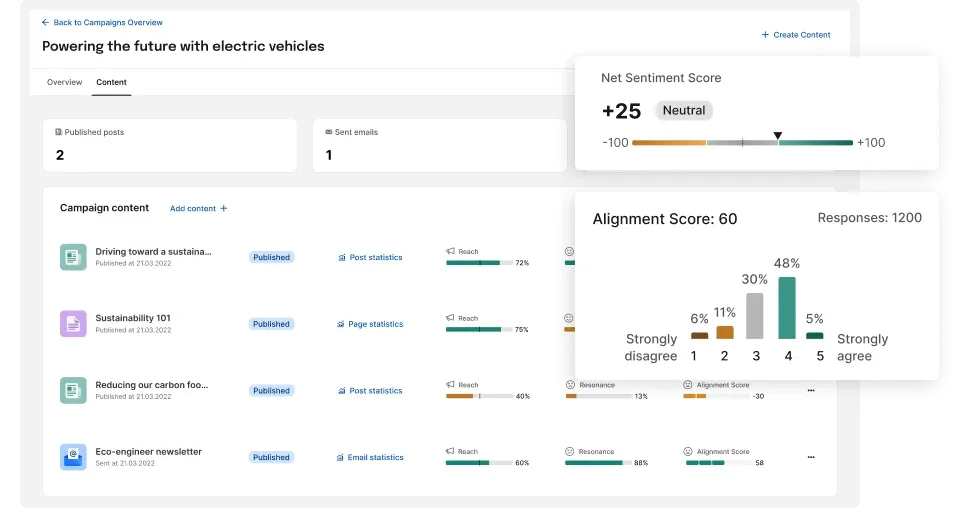
Task: Open Page statistics for Sustainability 101
Action: (x=370, y=324)
